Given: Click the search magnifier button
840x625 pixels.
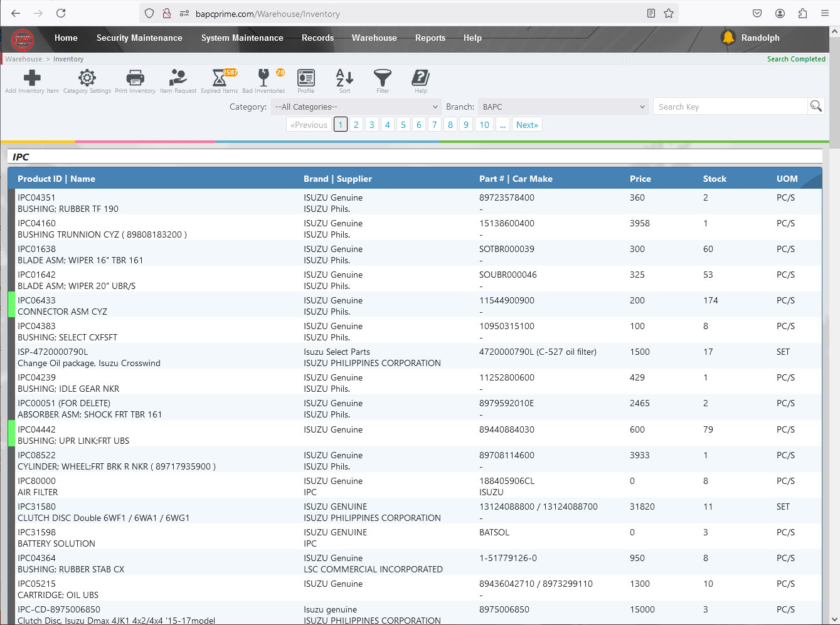Looking at the screenshot, I should tap(816, 107).
